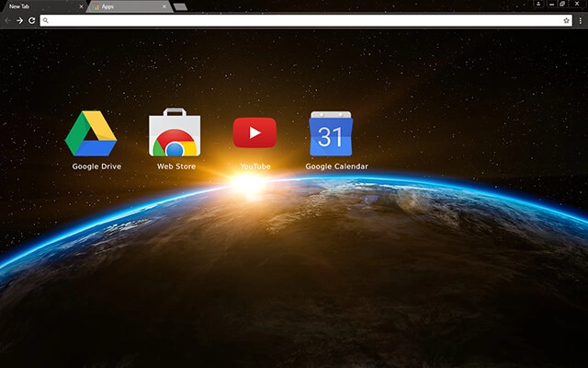This screenshot has height=368, width=588.
Task: Close the Apps tab
Action: click(164, 6)
